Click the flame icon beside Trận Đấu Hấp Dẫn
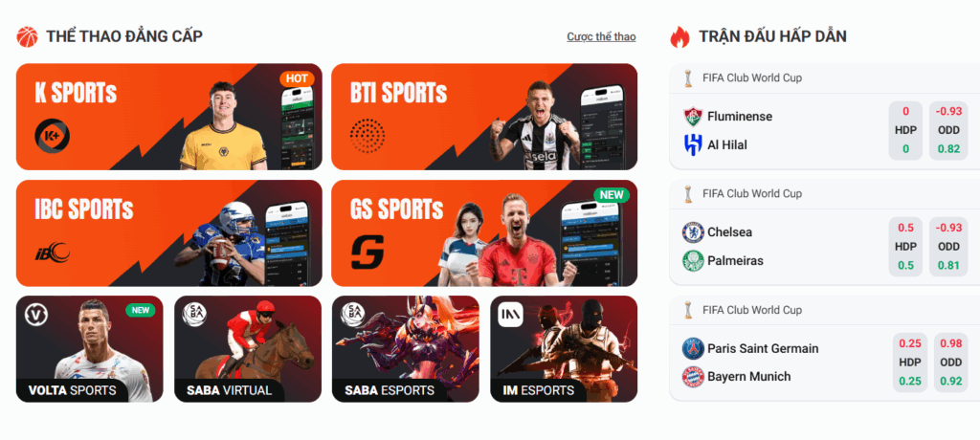Viewport: 980px width, 440px height. (679, 37)
